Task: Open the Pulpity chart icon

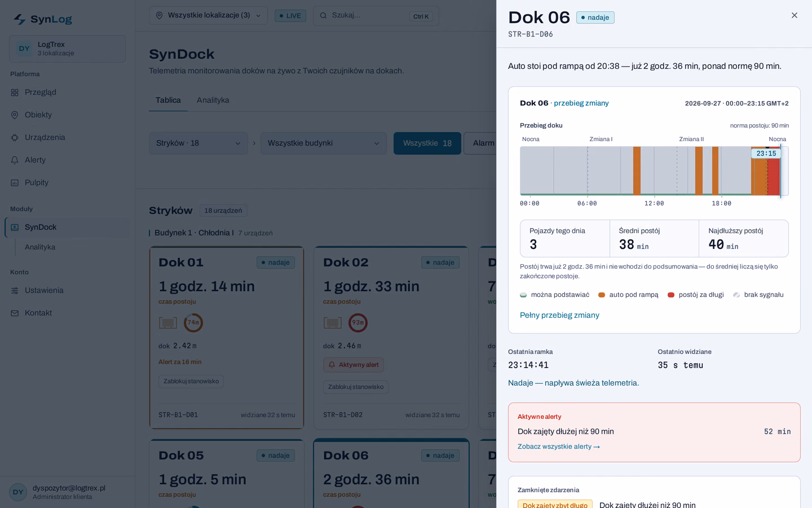Action: pyautogui.click(x=15, y=183)
